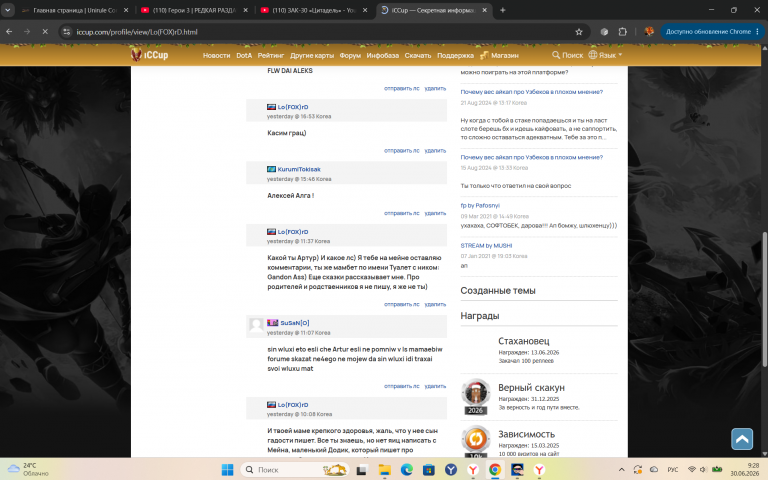
Task: Open the Новости menu item
Action: (216, 55)
